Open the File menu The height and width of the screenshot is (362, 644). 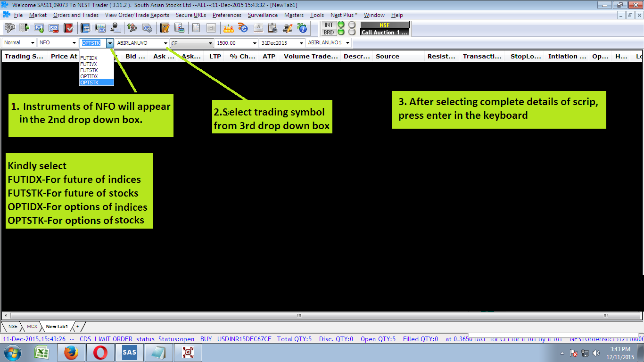tap(18, 15)
